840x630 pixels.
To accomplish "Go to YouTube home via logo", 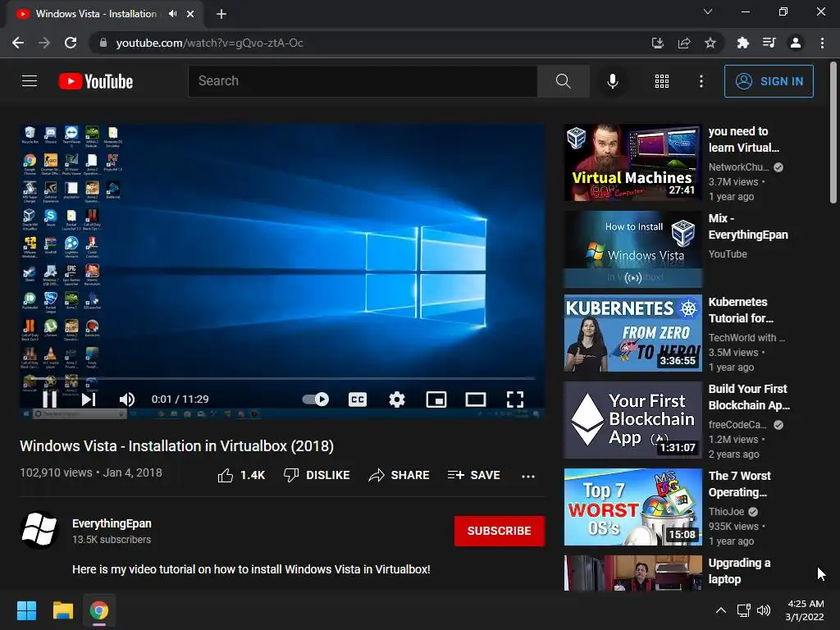I will click(x=96, y=81).
